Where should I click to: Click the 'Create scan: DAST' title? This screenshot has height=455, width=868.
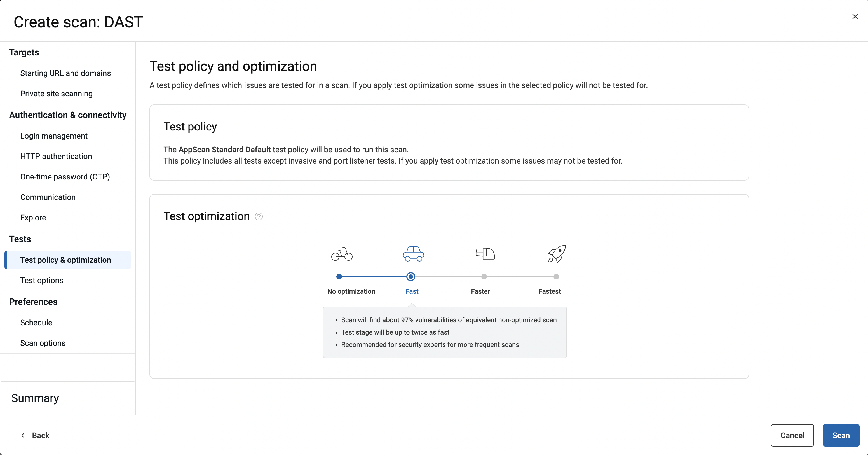click(78, 22)
